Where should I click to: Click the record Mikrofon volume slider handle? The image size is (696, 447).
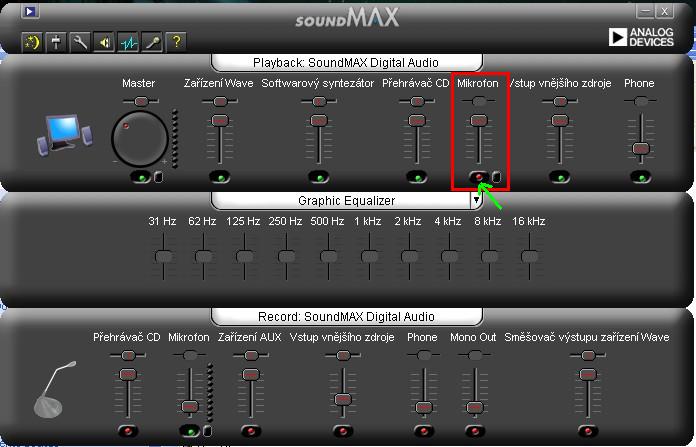tap(190, 406)
